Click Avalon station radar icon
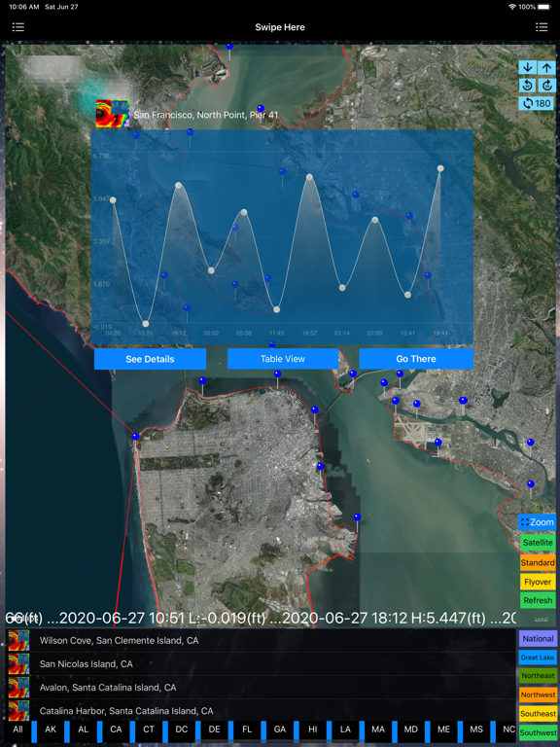Screen dimensions: 560x747 point(18,687)
